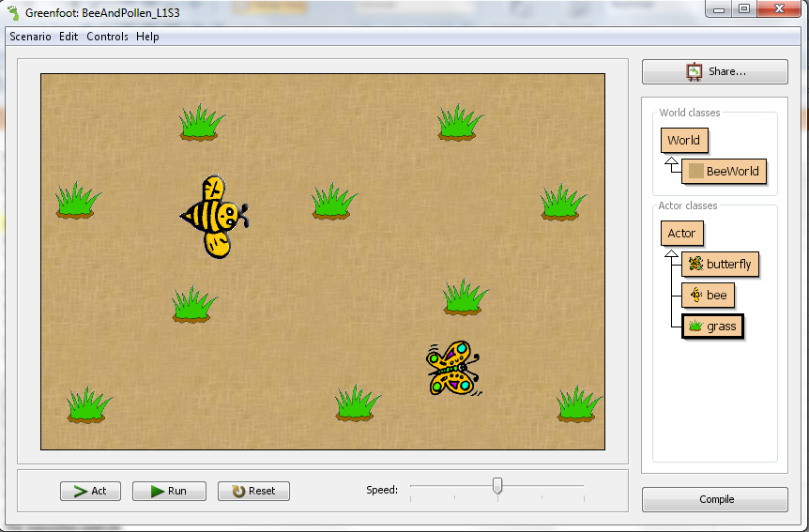Click the Greenfoot foot icon in title bar
Image resolution: width=809 pixels, height=532 pixels.
pyautogui.click(x=13, y=12)
